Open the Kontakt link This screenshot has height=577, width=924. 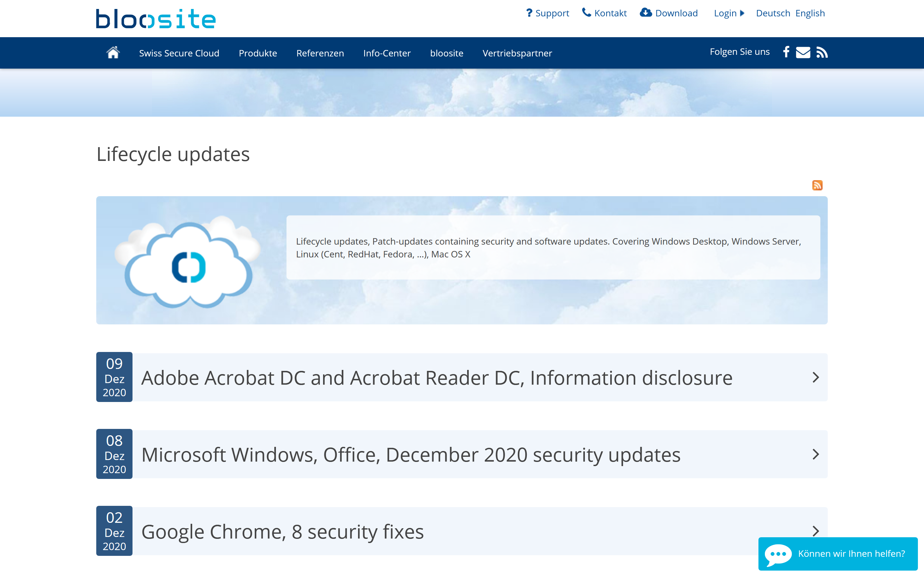click(604, 13)
